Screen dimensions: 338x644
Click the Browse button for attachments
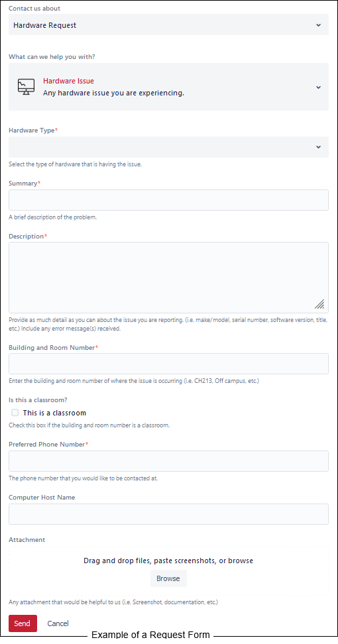(x=168, y=578)
